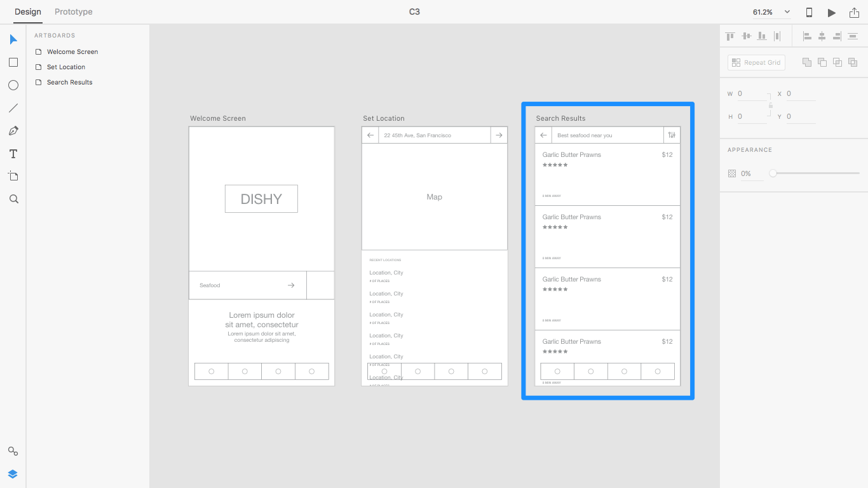Click Best seafood near you field
The height and width of the screenshot is (488, 868).
607,135
